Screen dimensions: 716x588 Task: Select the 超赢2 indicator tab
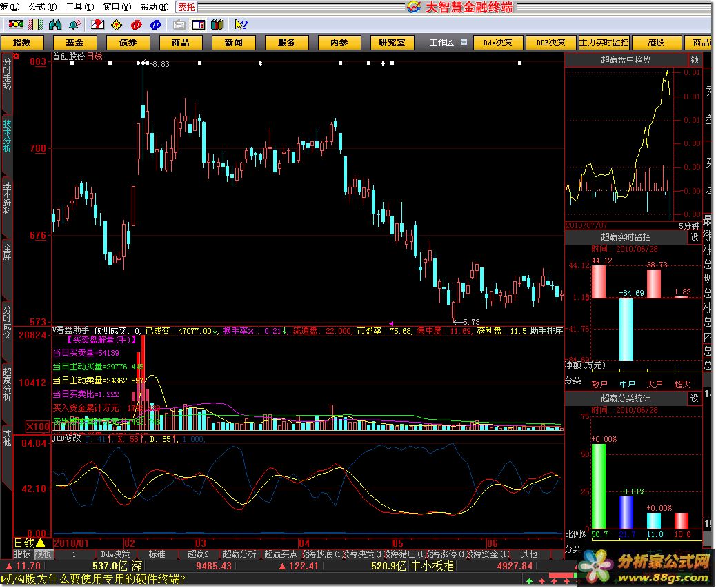pos(198,554)
